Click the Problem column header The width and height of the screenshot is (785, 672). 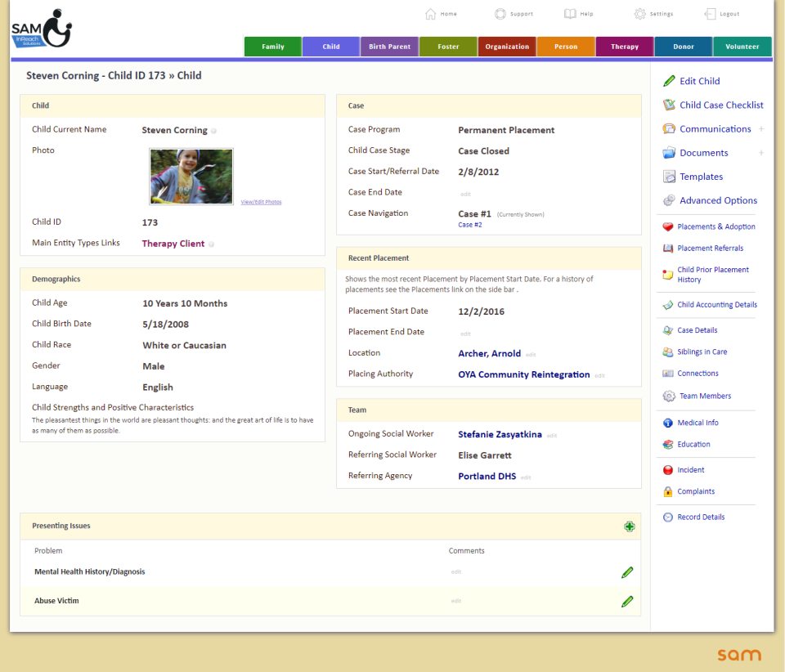tap(48, 551)
